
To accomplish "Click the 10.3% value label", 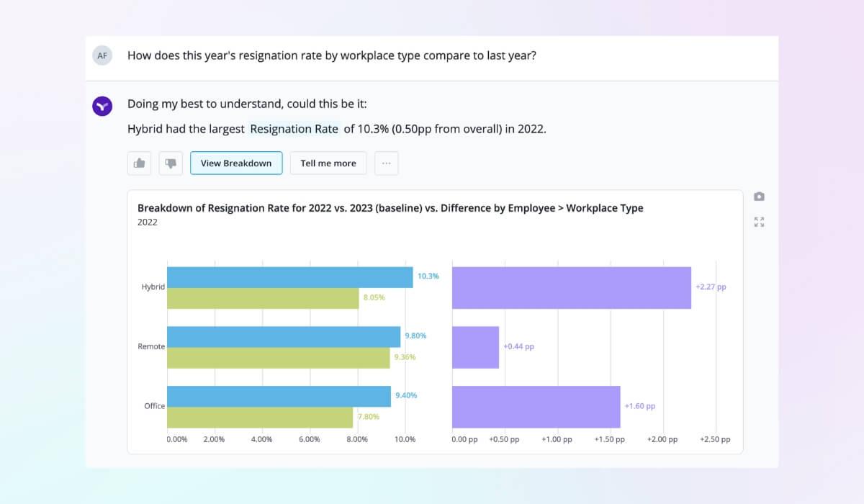I will (428, 276).
